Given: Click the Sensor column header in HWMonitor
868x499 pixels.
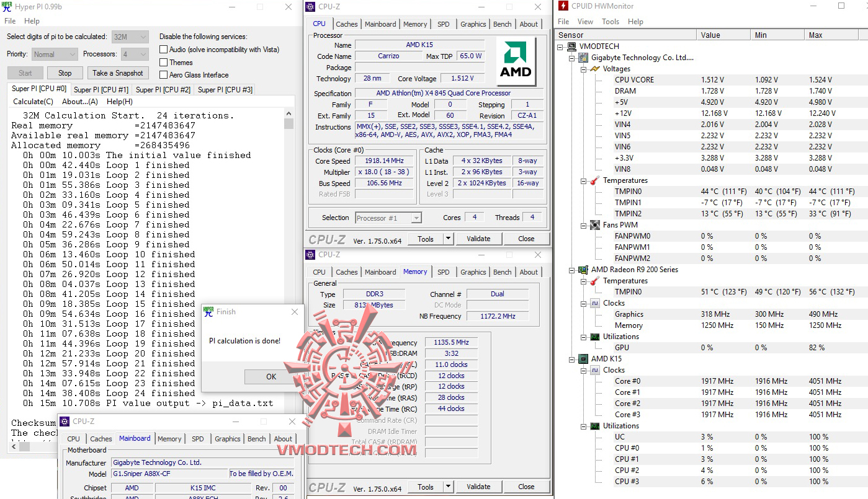Looking at the screenshot, I should [626, 35].
